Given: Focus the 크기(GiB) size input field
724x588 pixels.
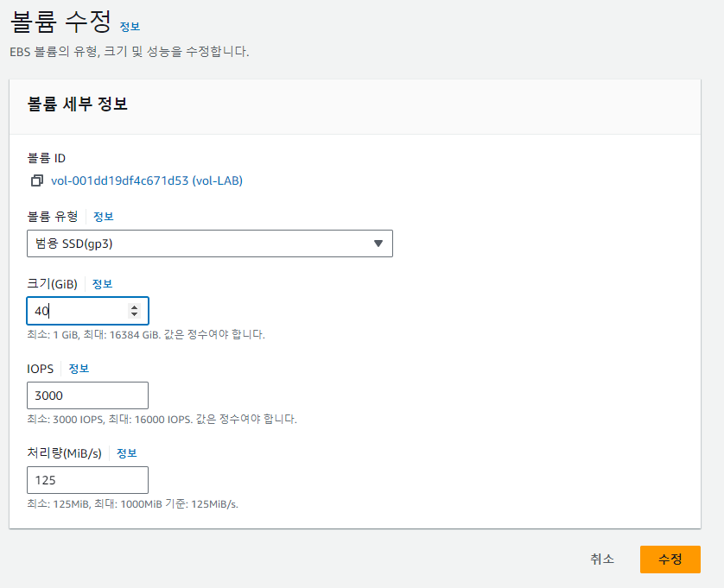Looking at the screenshot, I should 87,311.
